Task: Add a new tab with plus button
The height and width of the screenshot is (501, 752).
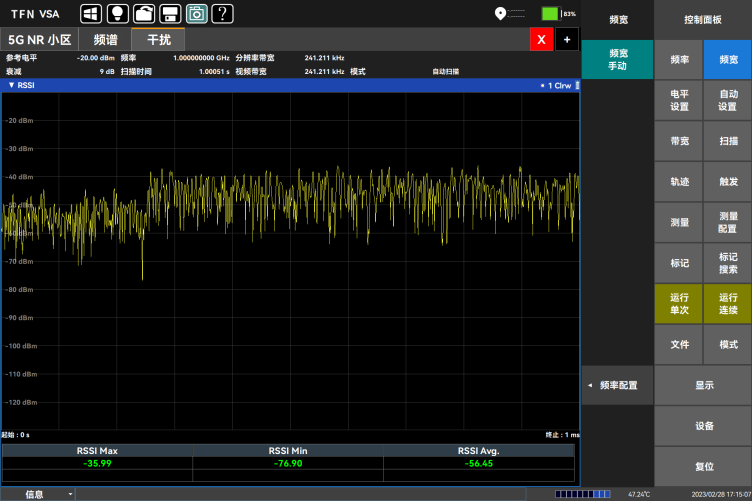Action: pos(567,39)
